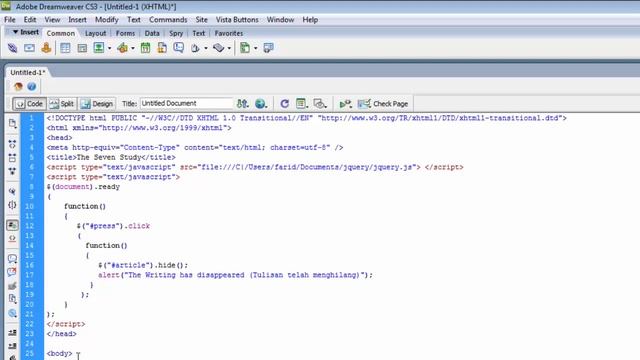Insert a Hyperlink from the Common bar

pos(12,48)
